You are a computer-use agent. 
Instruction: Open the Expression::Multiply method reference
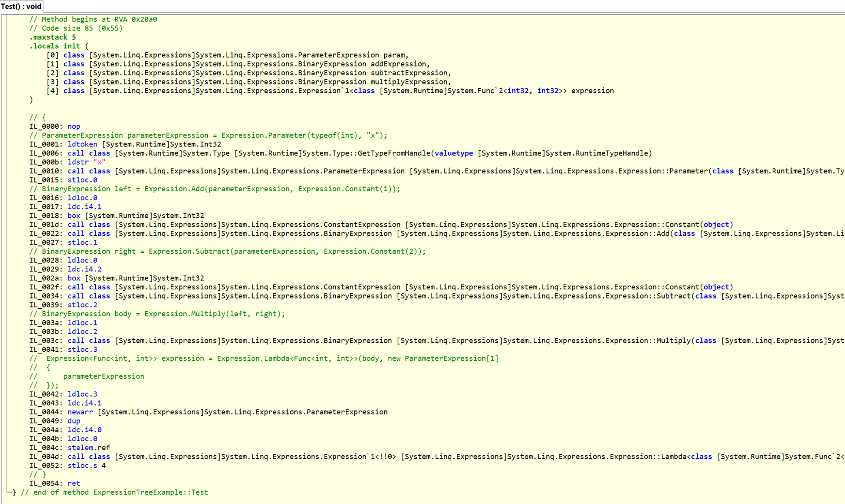click(673, 340)
